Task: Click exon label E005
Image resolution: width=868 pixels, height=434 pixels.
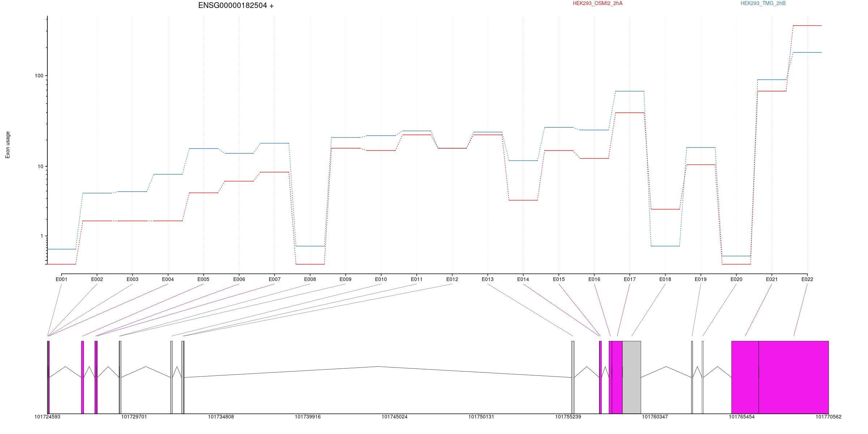Action: (x=203, y=279)
